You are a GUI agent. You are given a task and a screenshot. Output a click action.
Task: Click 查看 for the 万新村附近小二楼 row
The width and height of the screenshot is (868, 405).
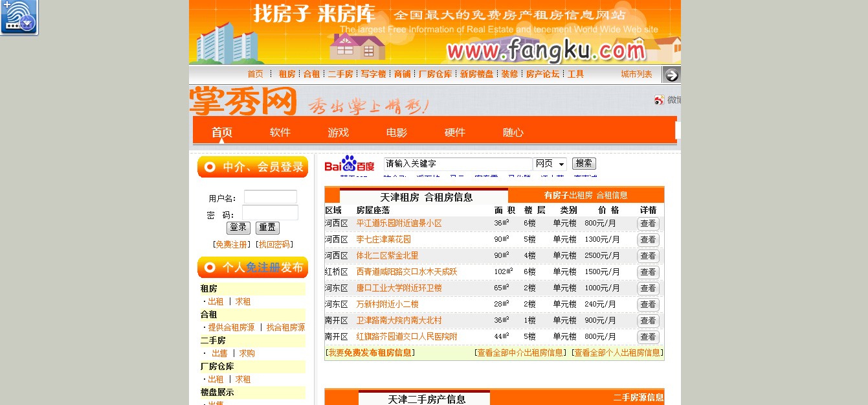648,305
